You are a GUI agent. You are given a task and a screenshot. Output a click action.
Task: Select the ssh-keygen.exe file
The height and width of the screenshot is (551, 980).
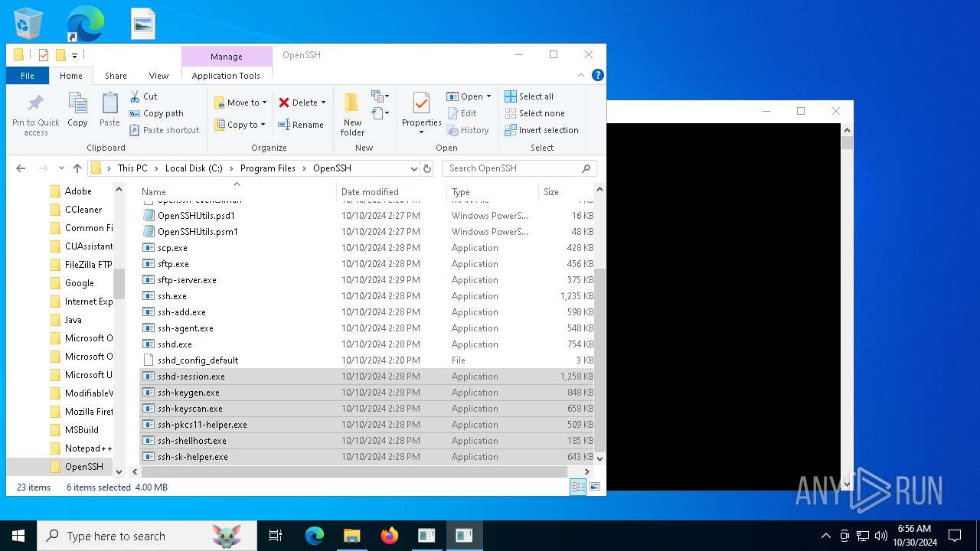tap(367, 393)
